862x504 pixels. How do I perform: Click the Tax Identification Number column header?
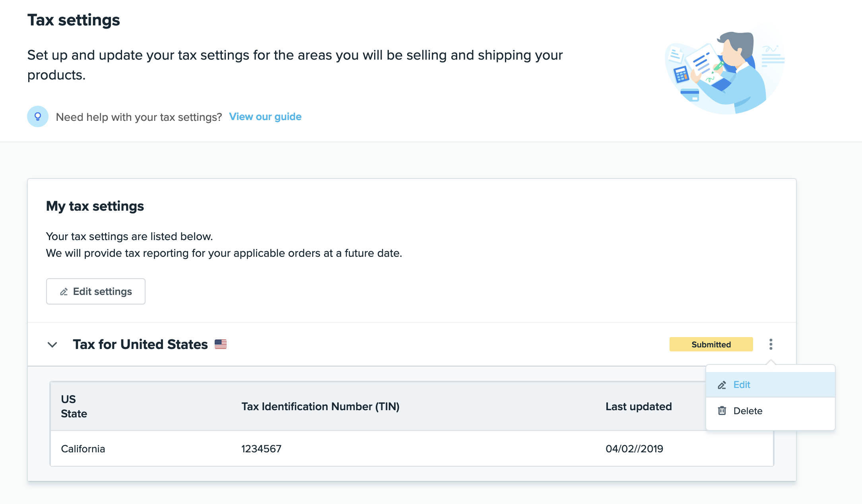[320, 407]
